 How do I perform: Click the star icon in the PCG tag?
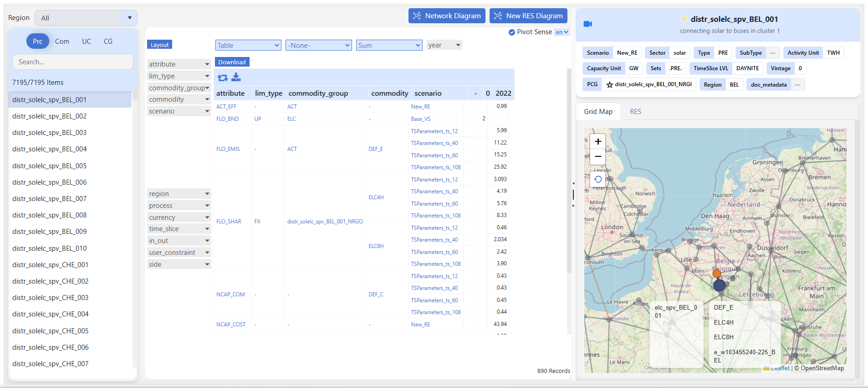coord(610,85)
